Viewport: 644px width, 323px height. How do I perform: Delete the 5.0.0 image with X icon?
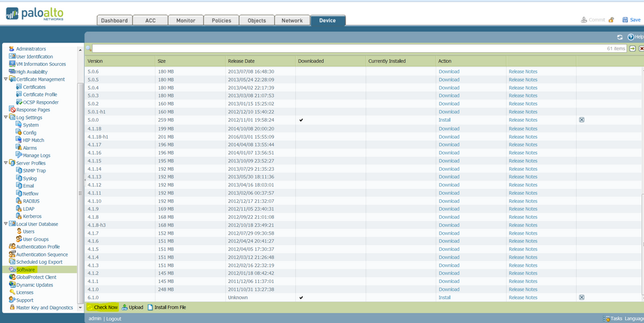click(x=581, y=120)
